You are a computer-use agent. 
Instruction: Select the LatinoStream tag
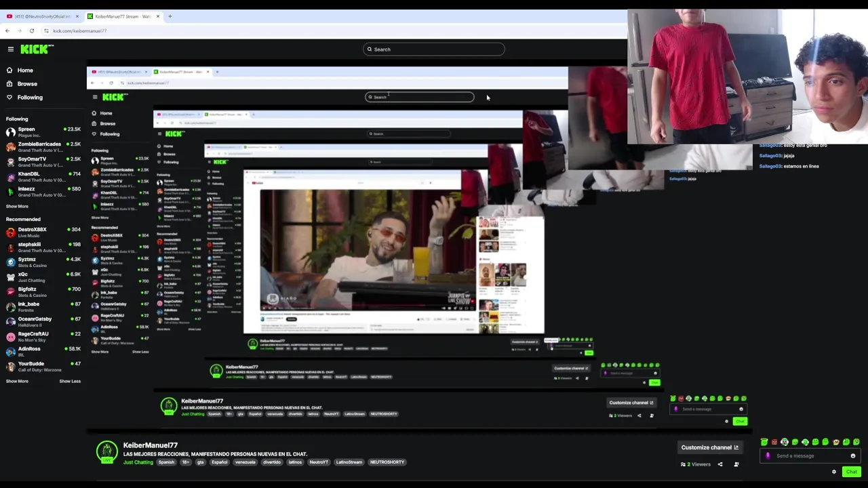coord(349,462)
